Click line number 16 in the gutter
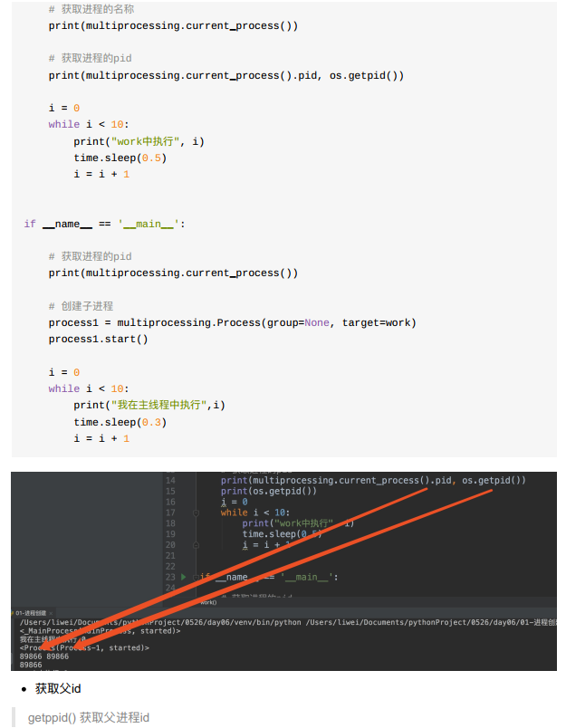Image resolution: width=566 pixels, height=728 pixels. tap(170, 502)
